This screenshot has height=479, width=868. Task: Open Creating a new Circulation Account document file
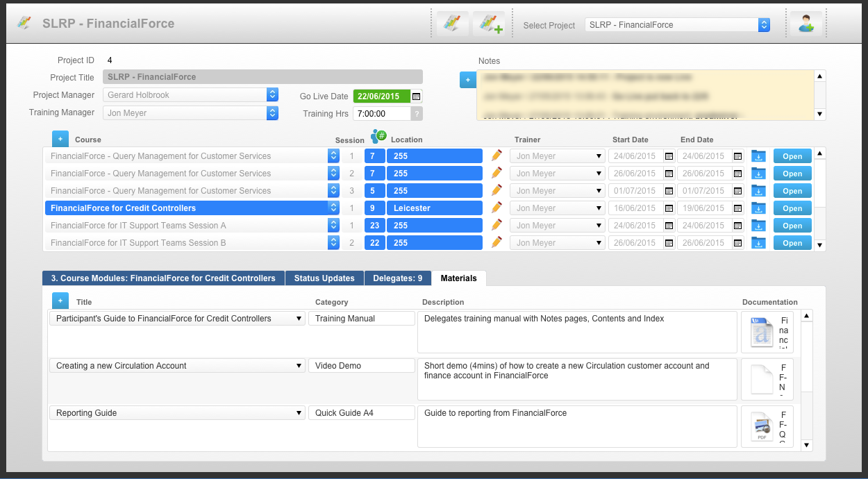click(762, 379)
